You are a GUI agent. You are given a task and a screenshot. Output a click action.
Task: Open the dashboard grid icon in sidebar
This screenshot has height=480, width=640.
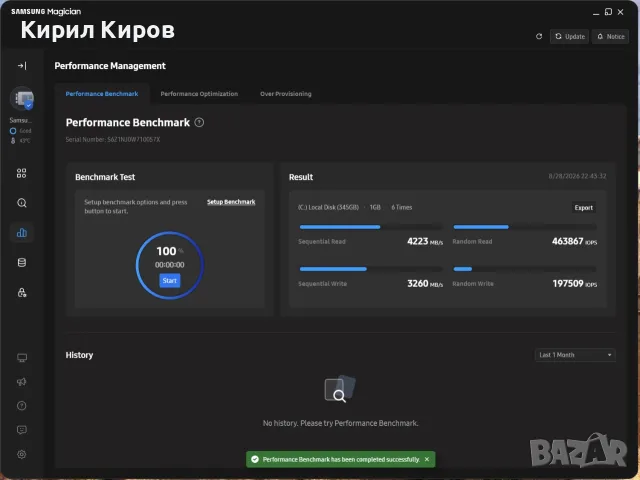22,173
